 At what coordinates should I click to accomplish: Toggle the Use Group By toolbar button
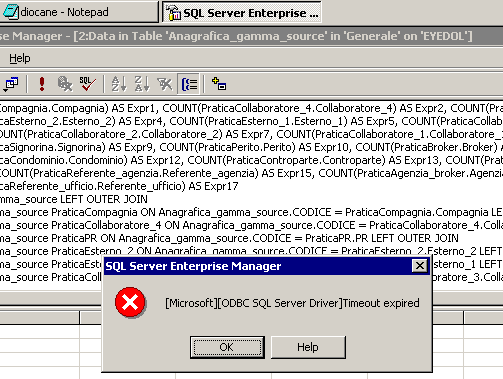click(189, 84)
